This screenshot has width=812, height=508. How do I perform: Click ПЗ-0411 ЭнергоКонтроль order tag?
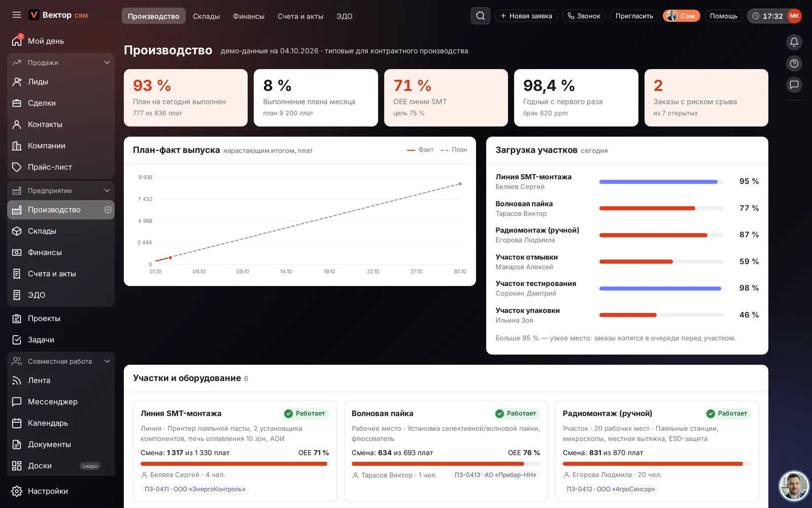pyautogui.click(x=195, y=489)
